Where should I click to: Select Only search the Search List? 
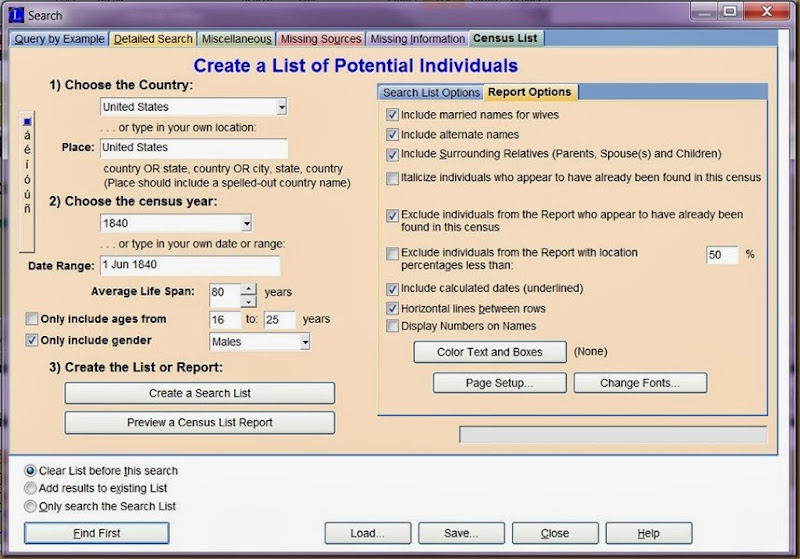click(30, 506)
